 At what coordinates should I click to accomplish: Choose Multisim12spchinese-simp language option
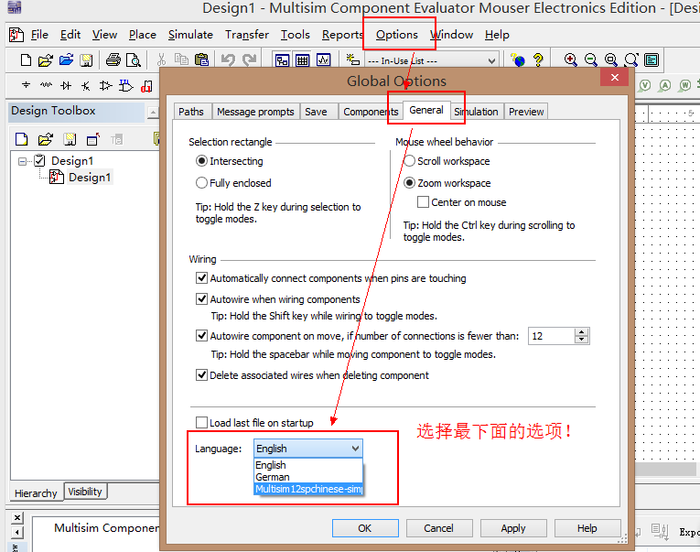(308, 489)
